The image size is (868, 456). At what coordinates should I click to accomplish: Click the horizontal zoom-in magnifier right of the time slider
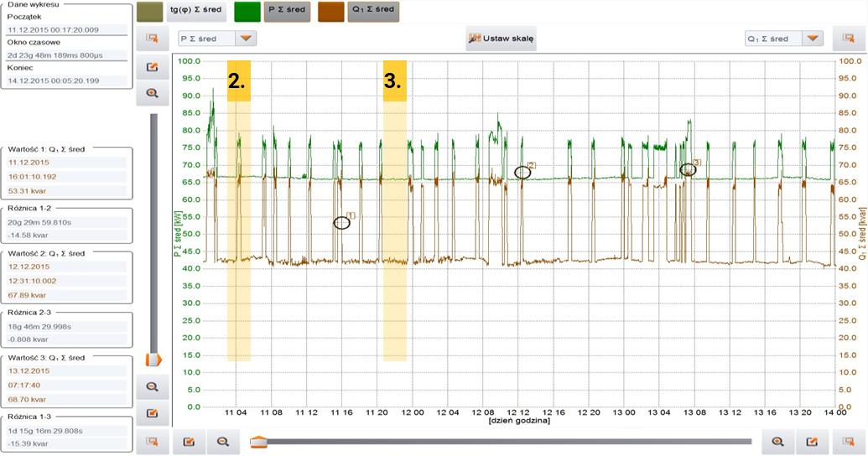tap(777, 442)
